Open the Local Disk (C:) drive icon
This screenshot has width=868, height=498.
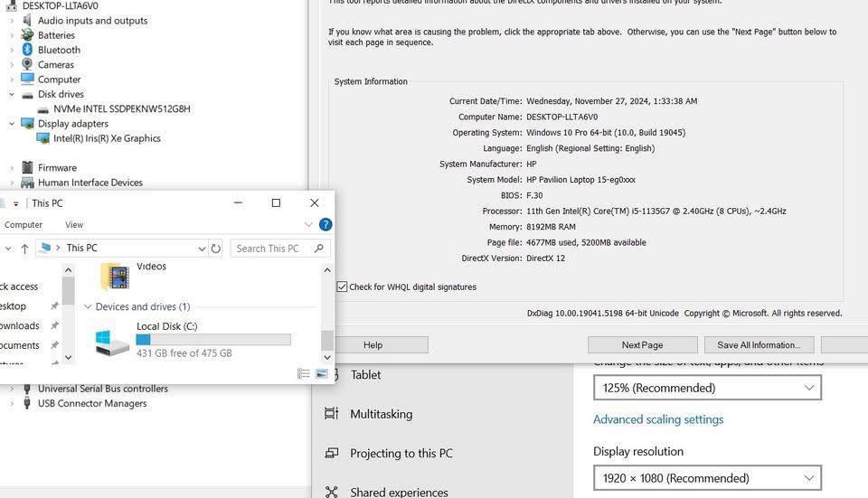coord(113,342)
